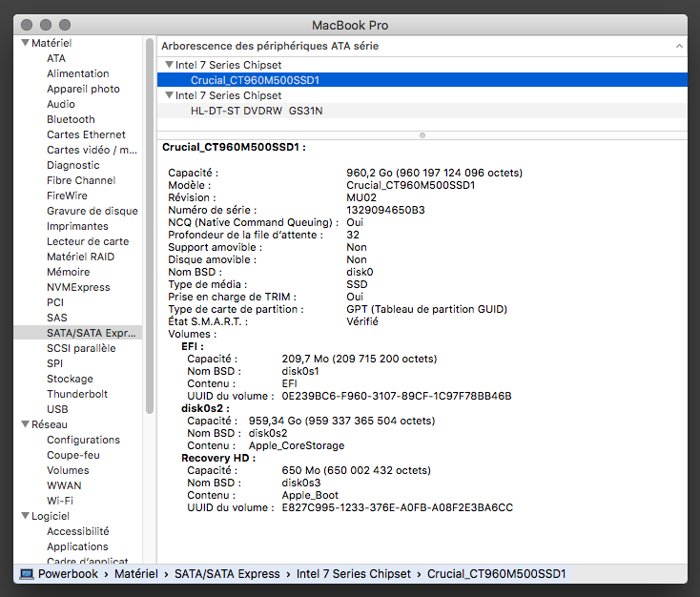The width and height of the screenshot is (700, 597).
Task: Select PCI in the sidebar
Action: point(55,302)
